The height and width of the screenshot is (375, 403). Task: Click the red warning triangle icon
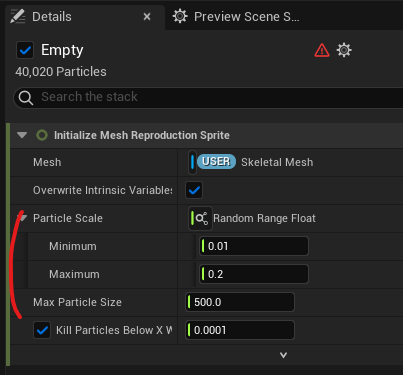[x=322, y=51]
